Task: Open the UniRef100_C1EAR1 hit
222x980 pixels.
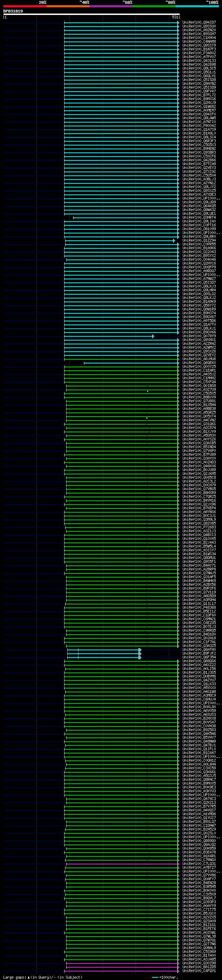Action: [x=199, y=371]
